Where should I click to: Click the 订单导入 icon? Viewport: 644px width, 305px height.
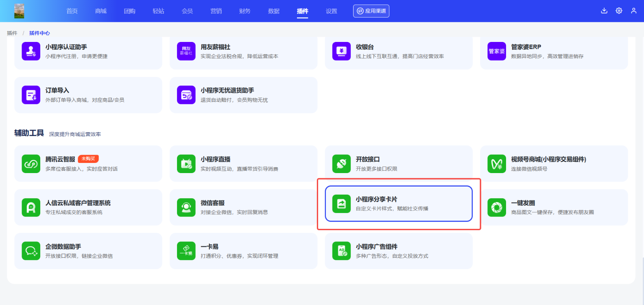coord(31,95)
